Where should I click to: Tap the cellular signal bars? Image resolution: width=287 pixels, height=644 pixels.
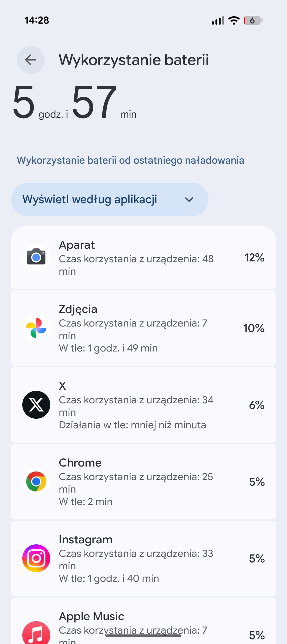tap(218, 20)
